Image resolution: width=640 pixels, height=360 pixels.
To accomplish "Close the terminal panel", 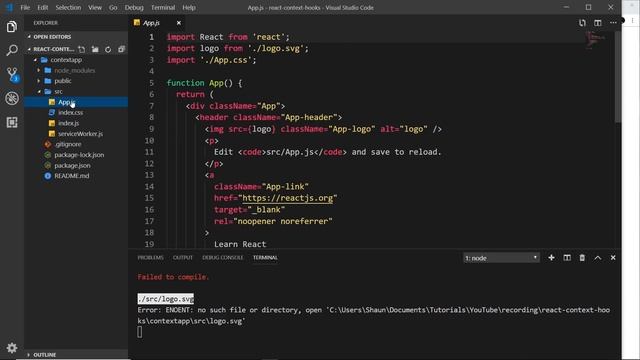I will [613, 258].
